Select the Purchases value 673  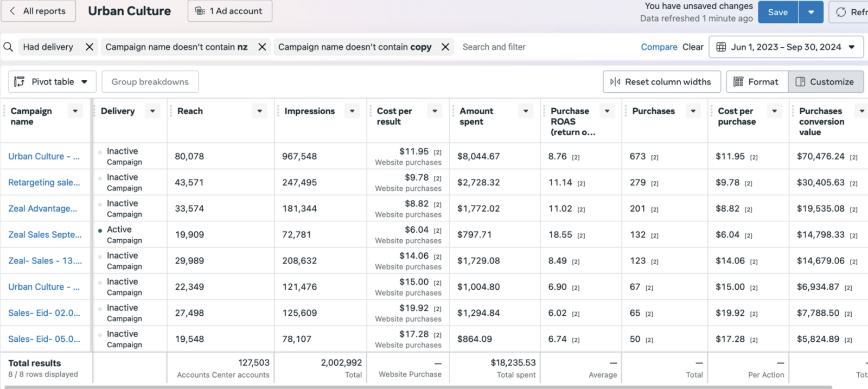638,156
